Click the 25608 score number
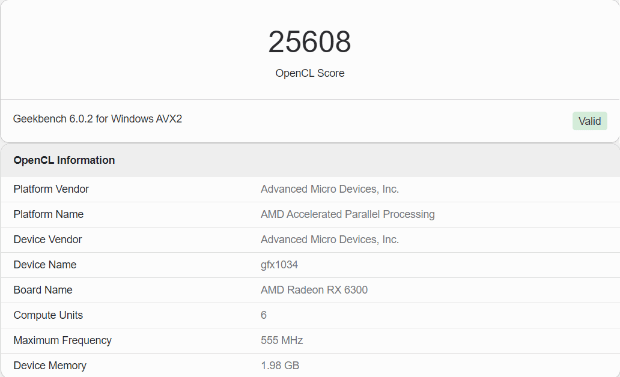The height and width of the screenshot is (377, 620). click(x=310, y=42)
